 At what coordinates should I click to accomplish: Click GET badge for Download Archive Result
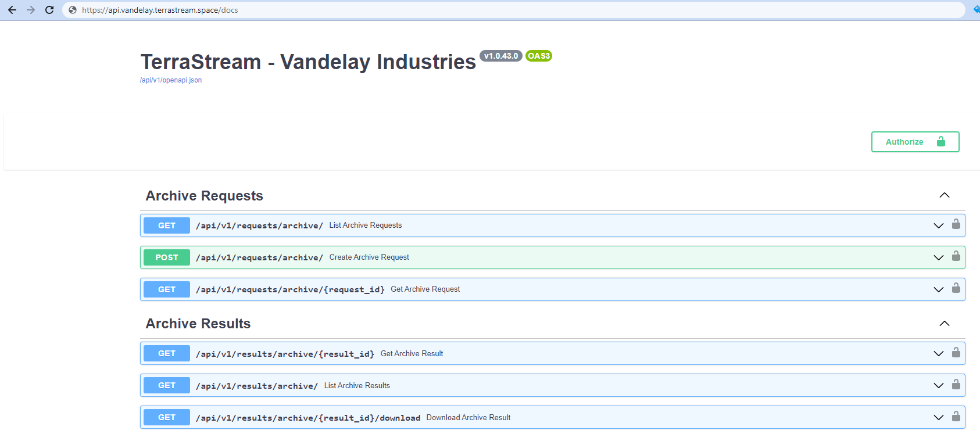(x=167, y=417)
